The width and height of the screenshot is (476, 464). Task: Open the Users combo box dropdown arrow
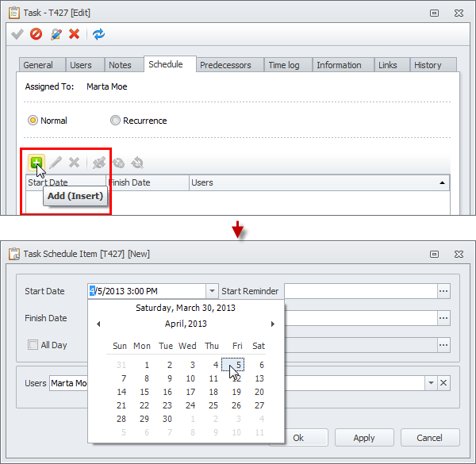(431, 382)
